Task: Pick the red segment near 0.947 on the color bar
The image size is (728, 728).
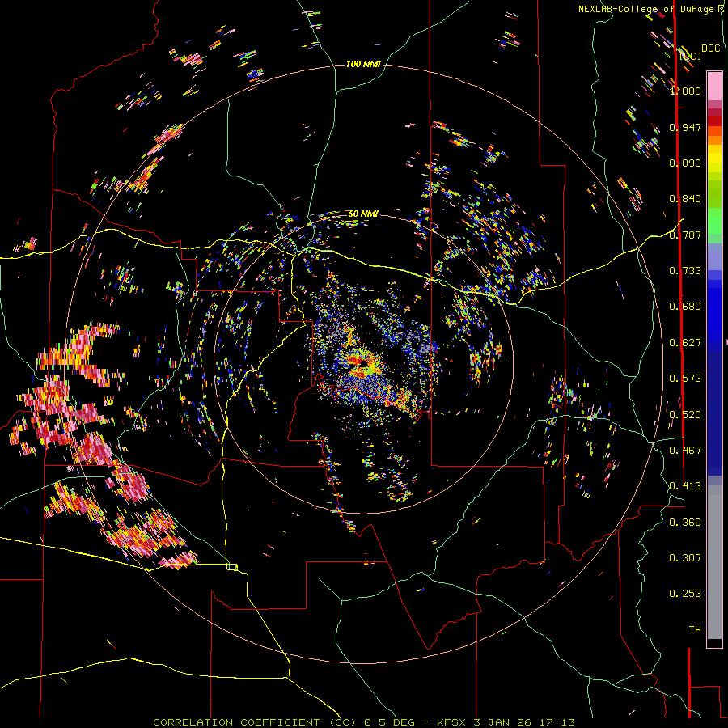Action: click(x=714, y=121)
